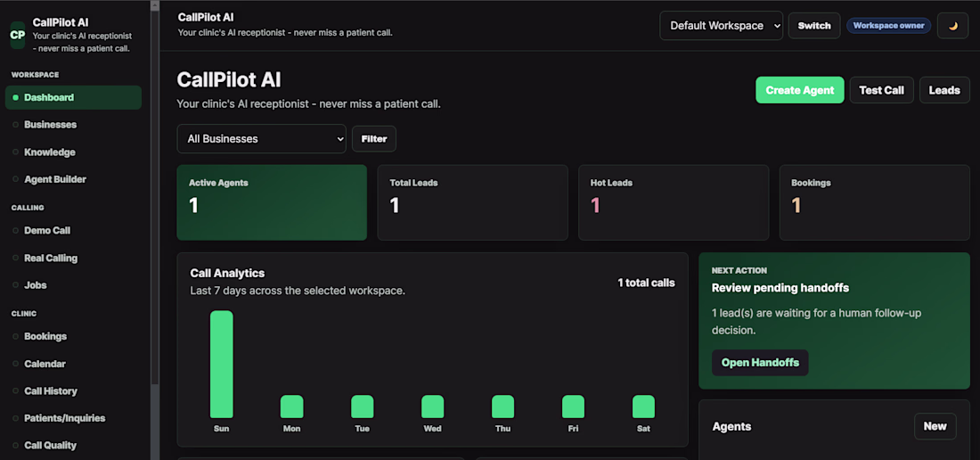
Task: Click the '1 total calls' text
Action: (x=646, y=283)
